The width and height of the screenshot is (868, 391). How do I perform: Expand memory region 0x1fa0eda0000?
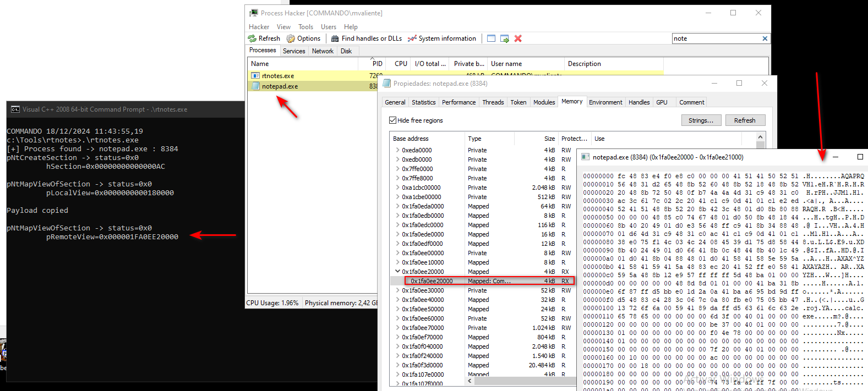[x=397, y=206]
